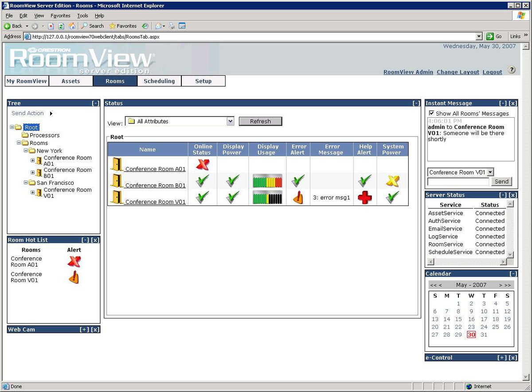Click the red X online status for Conference Room A01
The height and width of the screenshot is (392, 532).
tap(202, 164)
